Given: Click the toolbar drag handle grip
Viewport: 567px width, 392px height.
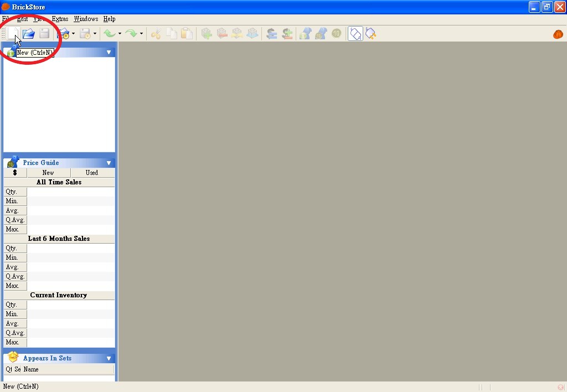Looking at the screenshot, I should (3, 34).
